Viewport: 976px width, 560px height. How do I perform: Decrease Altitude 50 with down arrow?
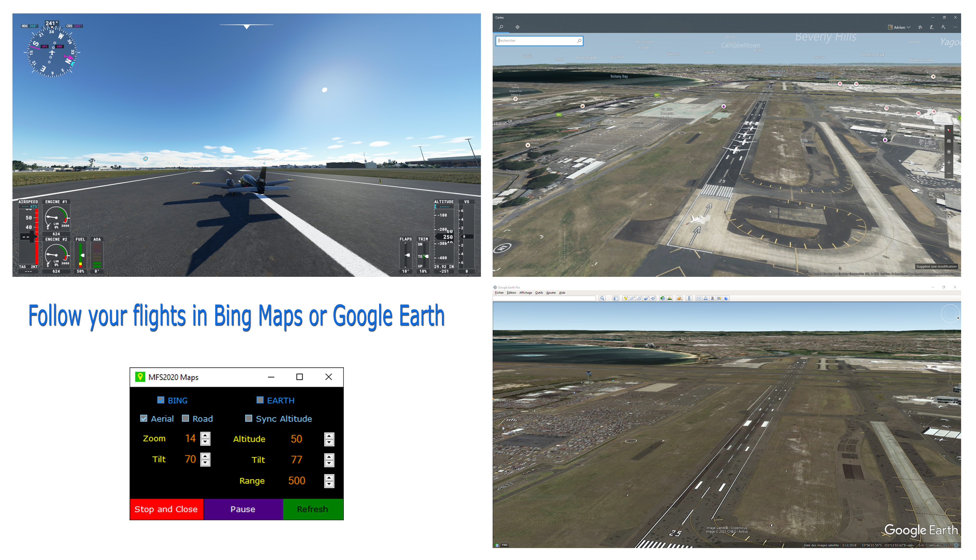pos(329,443)
